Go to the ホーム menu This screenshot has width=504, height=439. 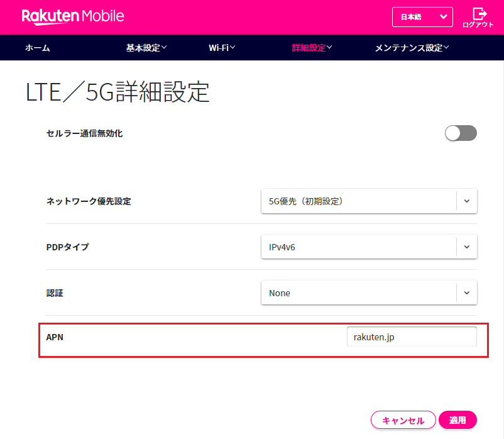coord(37,48)
